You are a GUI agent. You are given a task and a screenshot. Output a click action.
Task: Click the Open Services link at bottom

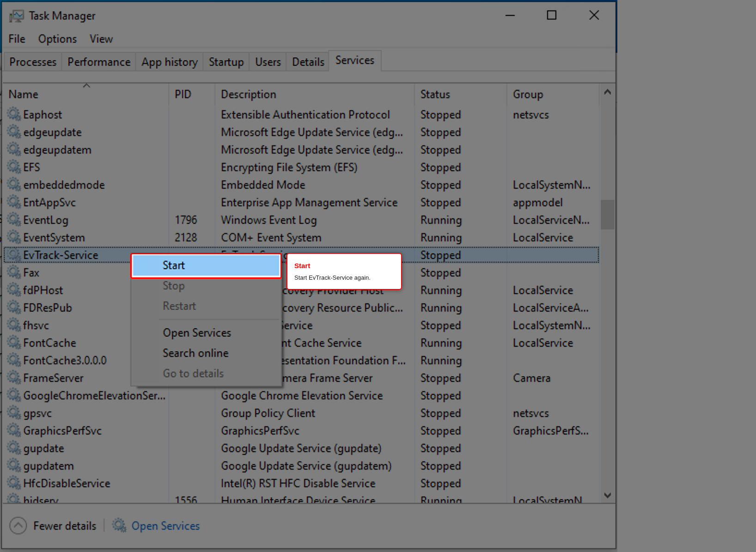click(165, 526)
